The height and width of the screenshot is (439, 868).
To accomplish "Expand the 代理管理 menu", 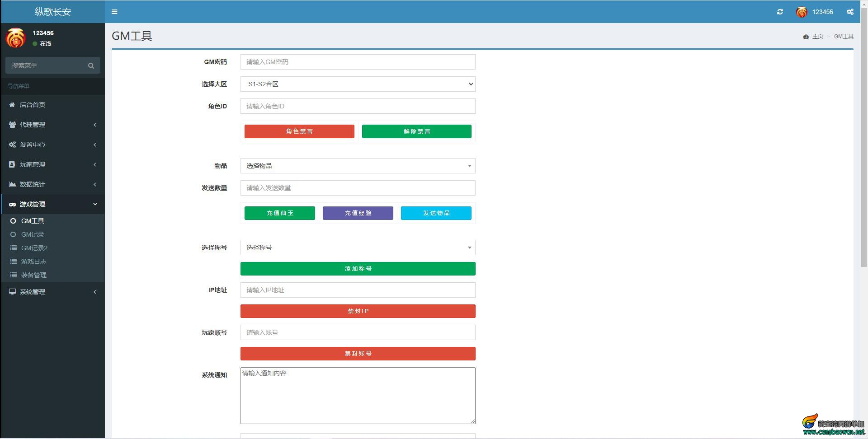I will 53,125.
